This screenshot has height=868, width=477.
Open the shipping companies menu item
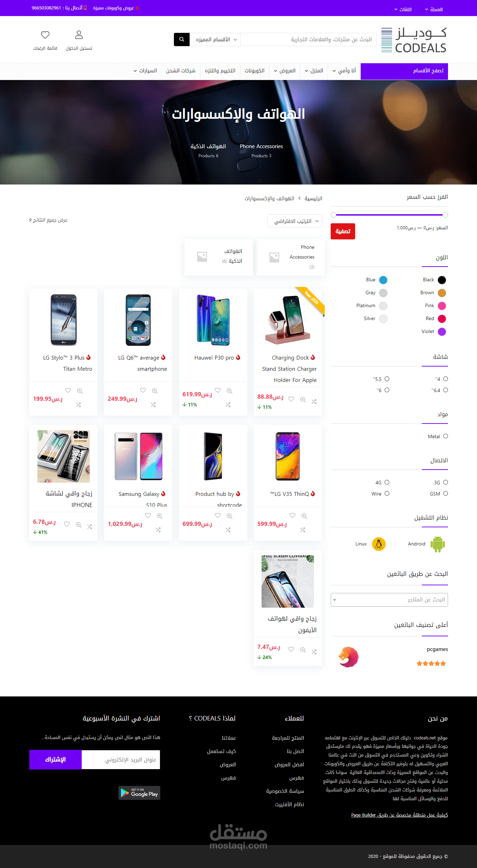[x=181, y=71]
